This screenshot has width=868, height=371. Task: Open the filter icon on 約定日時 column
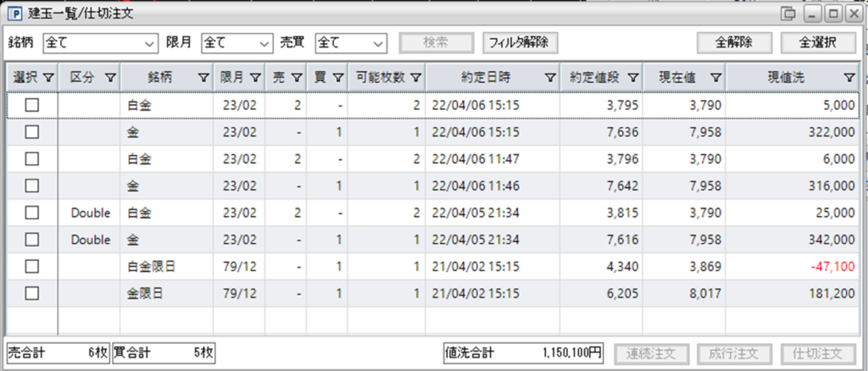pos(549,79)
